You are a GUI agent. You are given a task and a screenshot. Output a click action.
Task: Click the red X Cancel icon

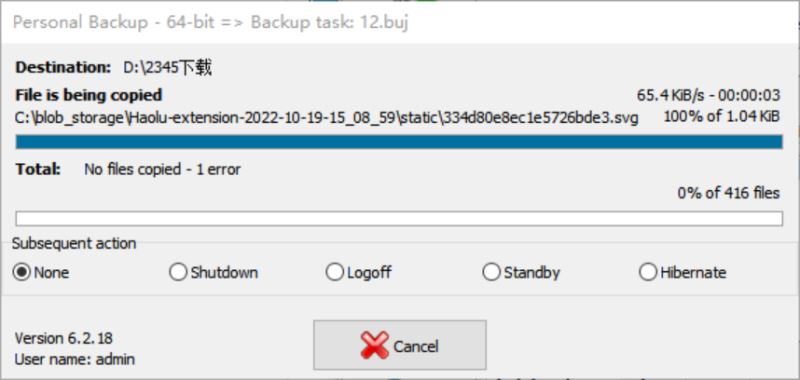point(374,345)
